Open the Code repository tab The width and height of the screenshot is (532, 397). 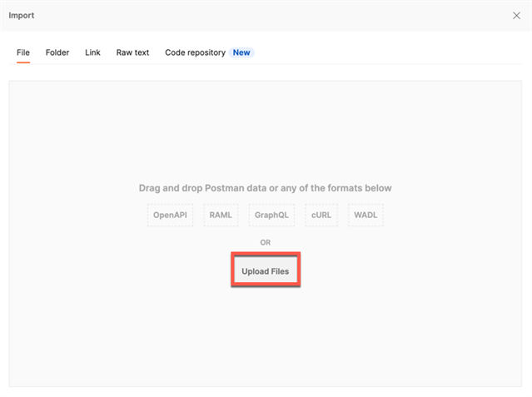(x=195, y=52)
